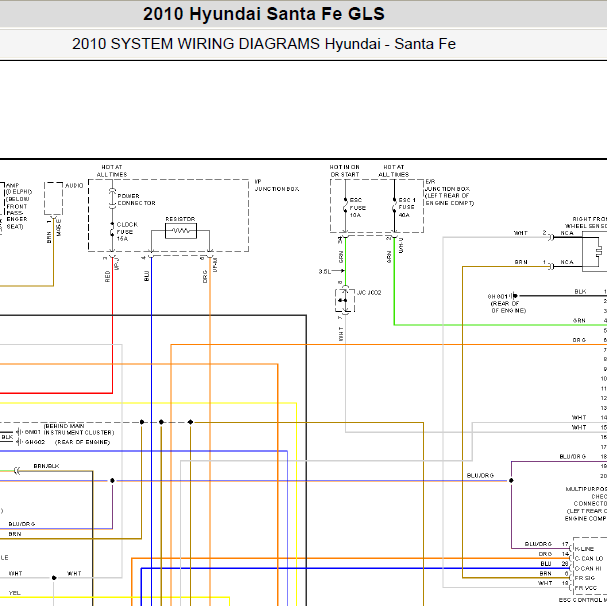Click the "2010 Hyundai Santa Fe GLS" title
Image resolution: width=607 pixels, height=606 pixels.
coord(264,14)
